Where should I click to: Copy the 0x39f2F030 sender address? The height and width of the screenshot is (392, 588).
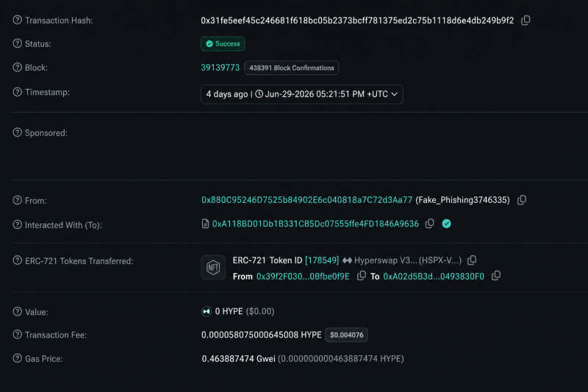[361, 276]
